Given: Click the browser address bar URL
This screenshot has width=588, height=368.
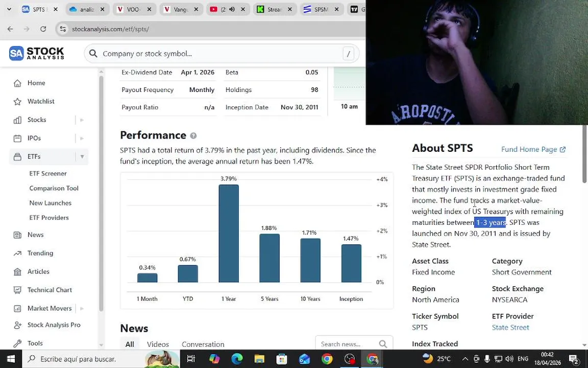Looking at the screenshot, I should (110, 29).
